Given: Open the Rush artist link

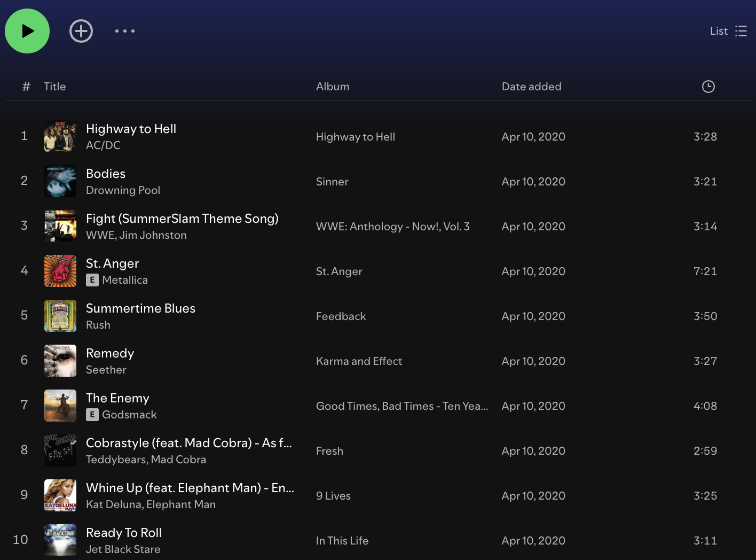Looking at the screenshot, I should (98, 325).
